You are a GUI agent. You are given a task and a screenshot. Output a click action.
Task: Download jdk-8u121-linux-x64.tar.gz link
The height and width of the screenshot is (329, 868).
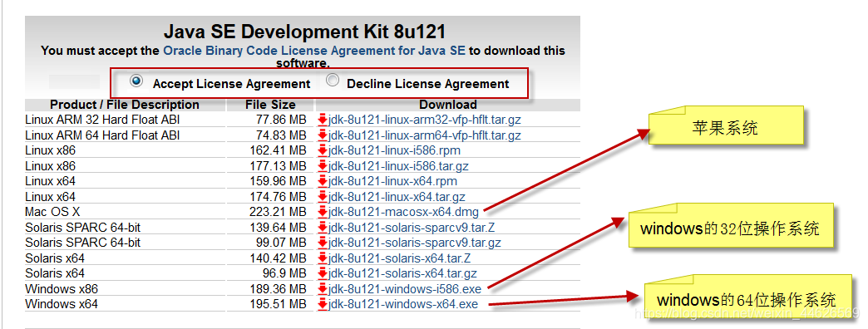tap(397, 196)
